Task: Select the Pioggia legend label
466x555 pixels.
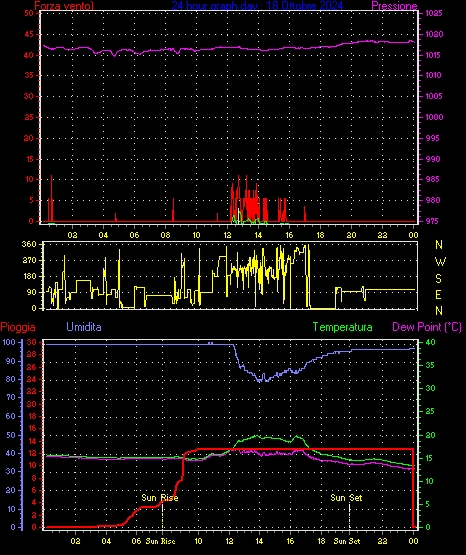Action: 18,327
